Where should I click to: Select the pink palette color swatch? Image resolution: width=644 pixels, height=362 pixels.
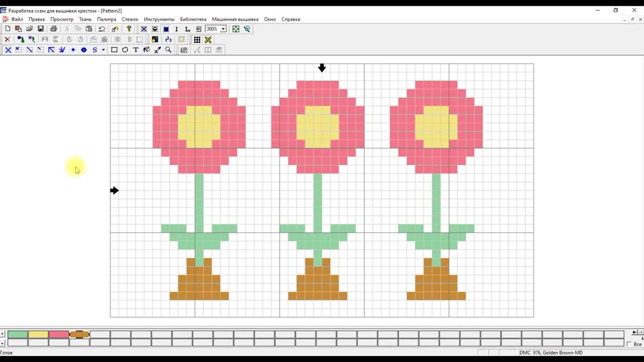[x=59, y=334]
